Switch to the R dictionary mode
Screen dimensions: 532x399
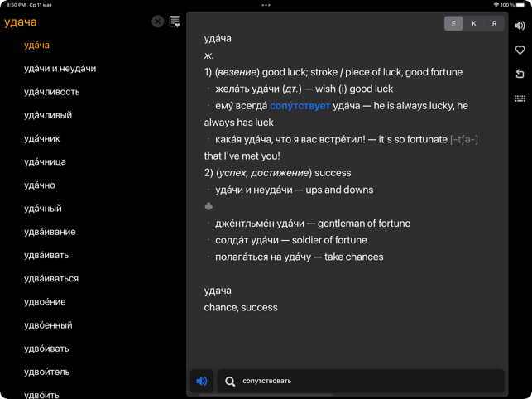[495, 24]
